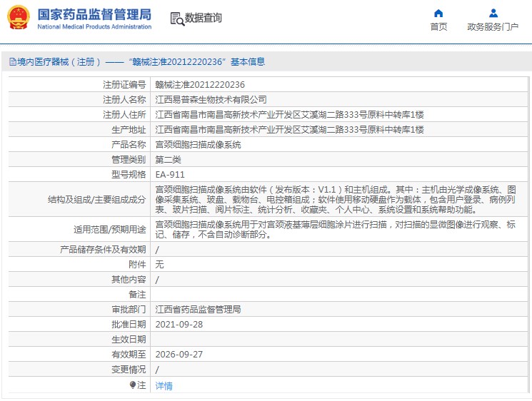Click the 产品储存条件及有效期 label

103,250
